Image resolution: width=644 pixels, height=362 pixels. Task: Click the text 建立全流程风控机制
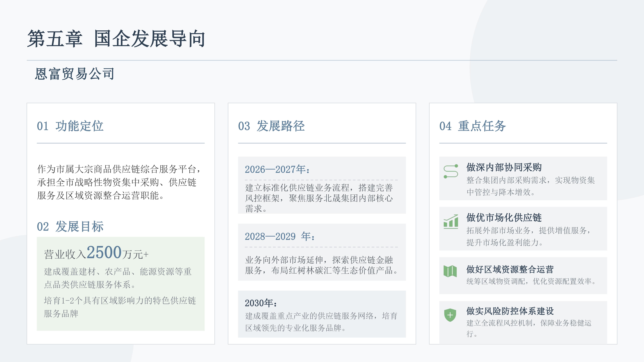529,328
